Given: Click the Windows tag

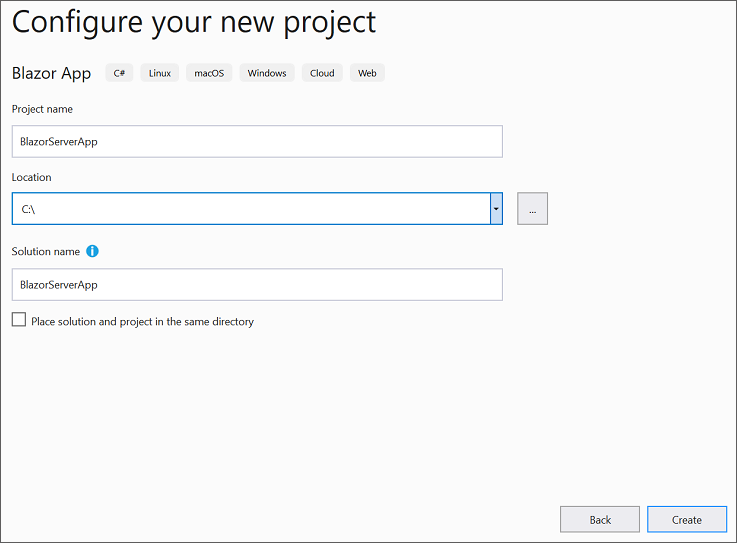Looking at the screenshot, I should tap(267, 73).
